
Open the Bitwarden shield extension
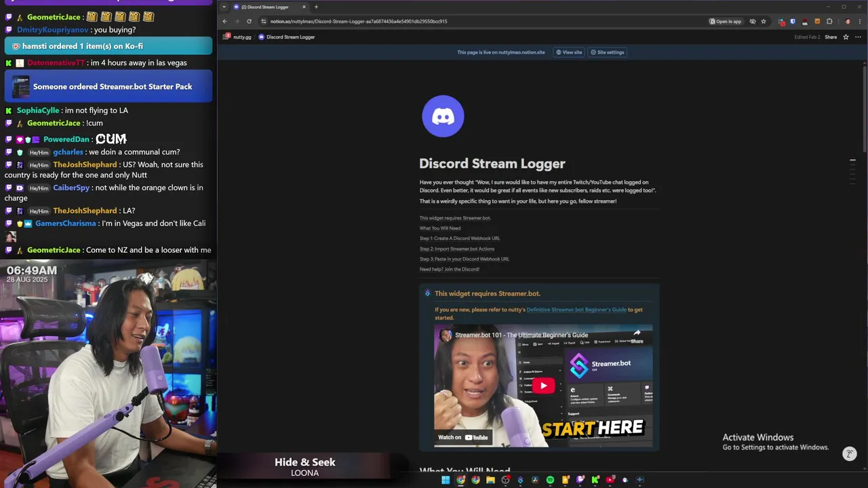tap(793, 21)
